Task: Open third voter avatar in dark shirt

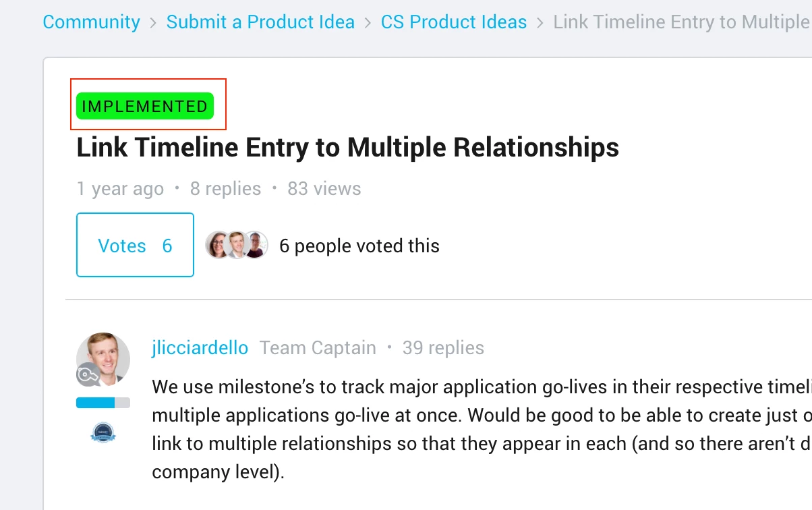Action: click(x=256, y=245)
